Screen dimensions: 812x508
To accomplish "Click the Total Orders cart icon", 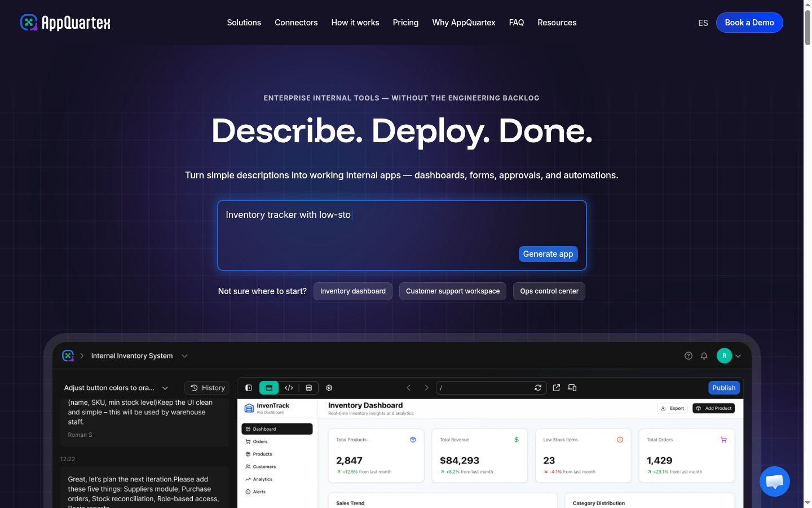I will (723, 440).
